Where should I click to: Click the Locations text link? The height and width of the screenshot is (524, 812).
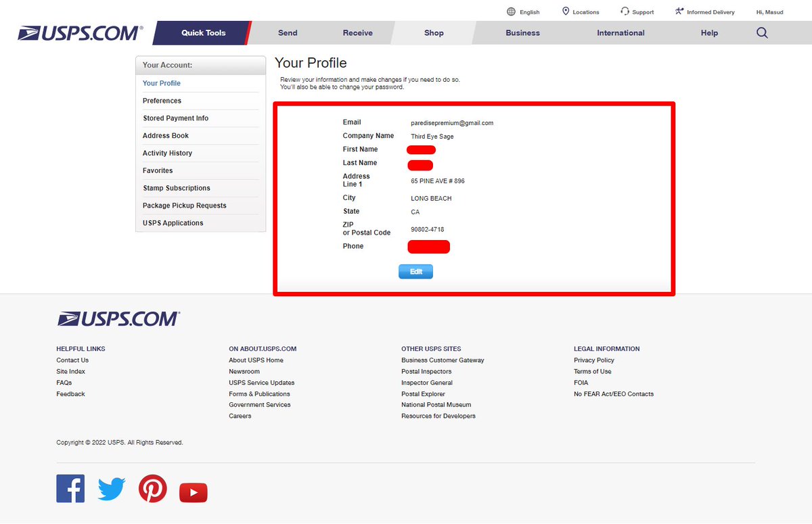click(586, 12)
